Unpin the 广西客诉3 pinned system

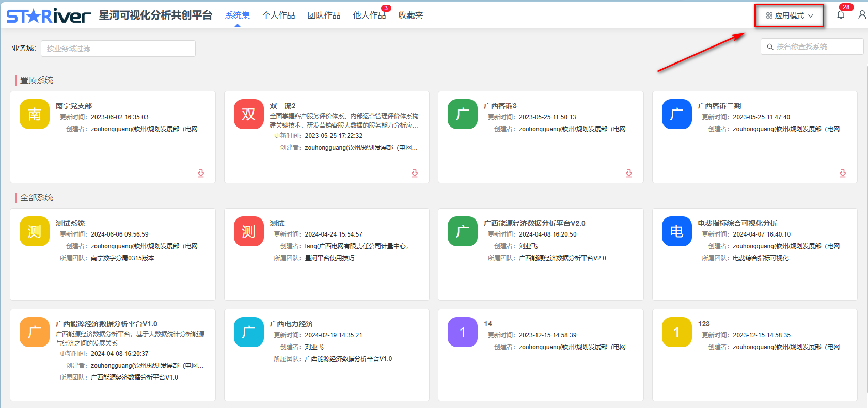point(629,174)
